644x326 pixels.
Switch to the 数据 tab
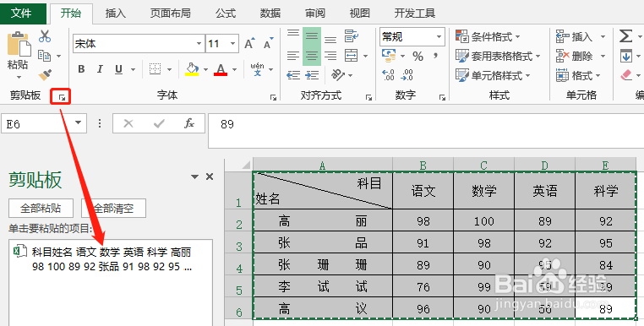[270, 14]
